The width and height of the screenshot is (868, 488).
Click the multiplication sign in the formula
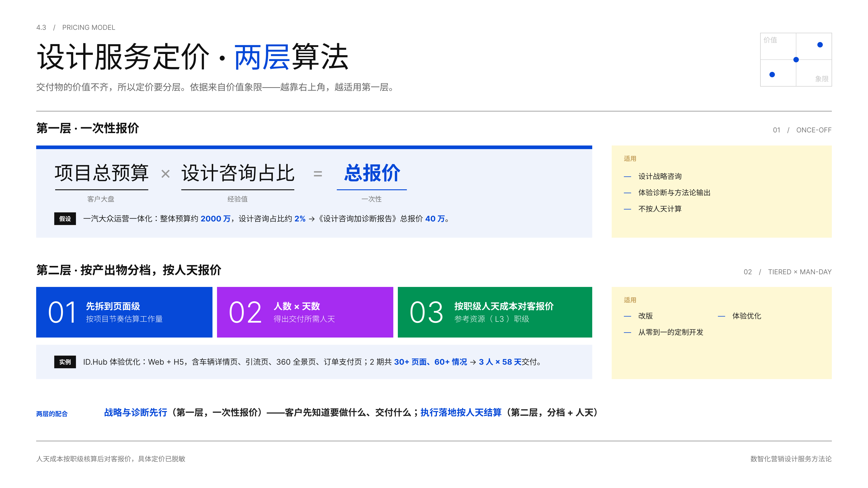[165, 174]
